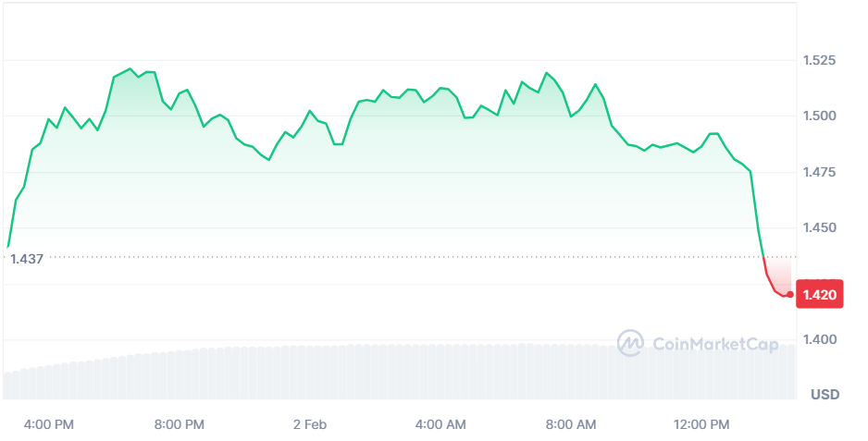Viewport: 868px width, 441px height.
Task: Click the red declining segment of the chart
Action: (775, 279)
